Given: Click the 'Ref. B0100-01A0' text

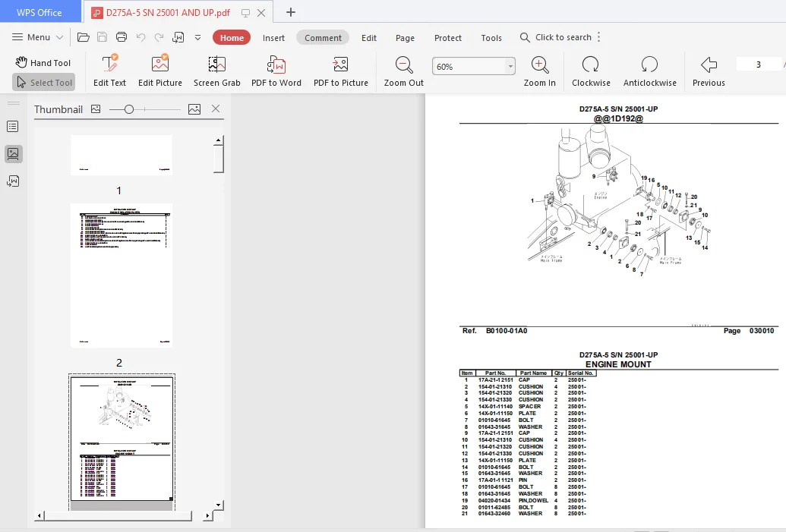Looking at the screenshot, I should pyautogui.click(x=494, y=331).
